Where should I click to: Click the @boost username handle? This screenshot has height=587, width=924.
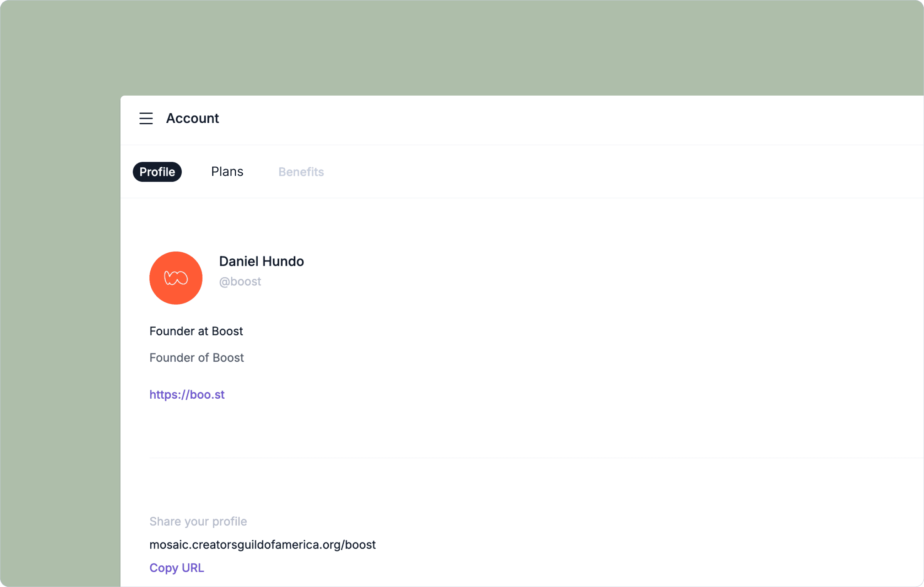coord(240,282)
